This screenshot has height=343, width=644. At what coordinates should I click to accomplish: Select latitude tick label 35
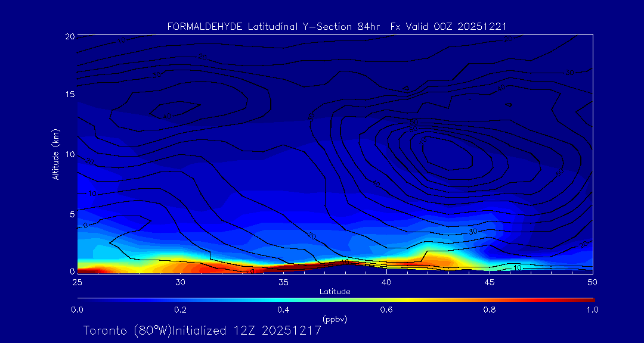tap(283, 282)
